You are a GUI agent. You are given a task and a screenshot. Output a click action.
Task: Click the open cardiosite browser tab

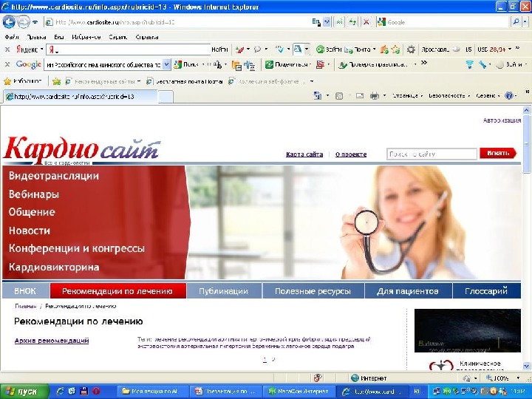80,97
